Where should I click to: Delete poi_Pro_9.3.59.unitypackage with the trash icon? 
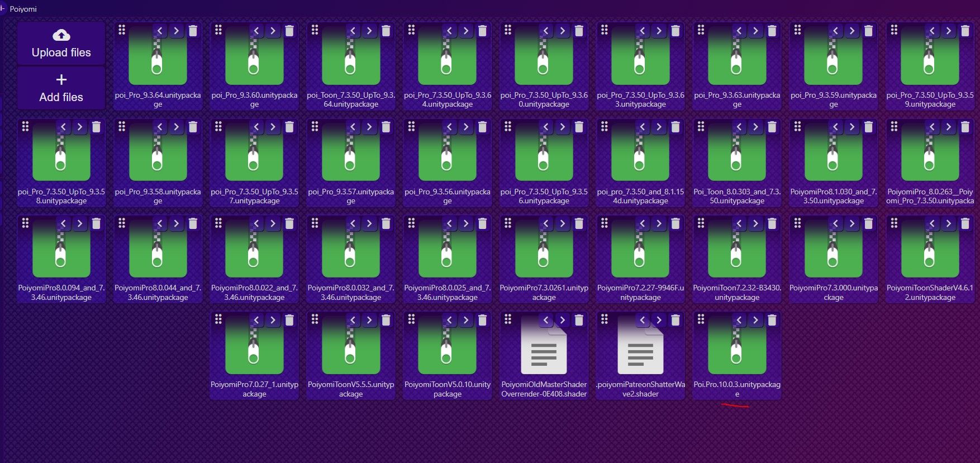point(868,31)
